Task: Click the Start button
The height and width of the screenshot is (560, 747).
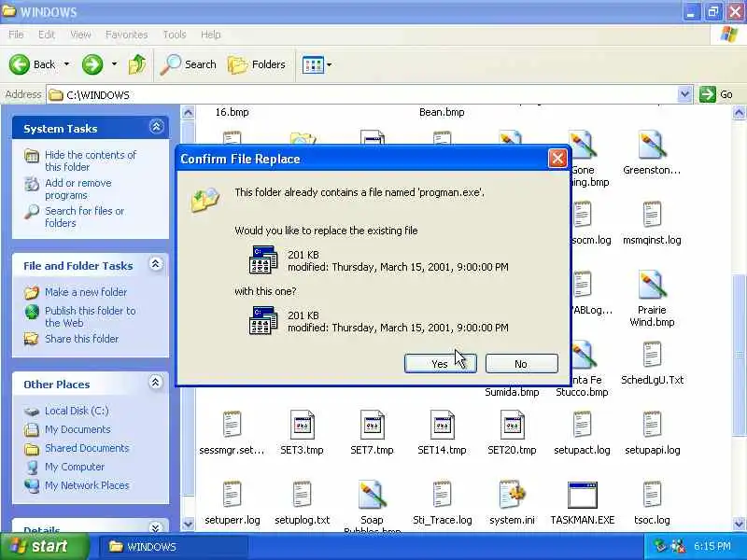Action: click(44, 546)
